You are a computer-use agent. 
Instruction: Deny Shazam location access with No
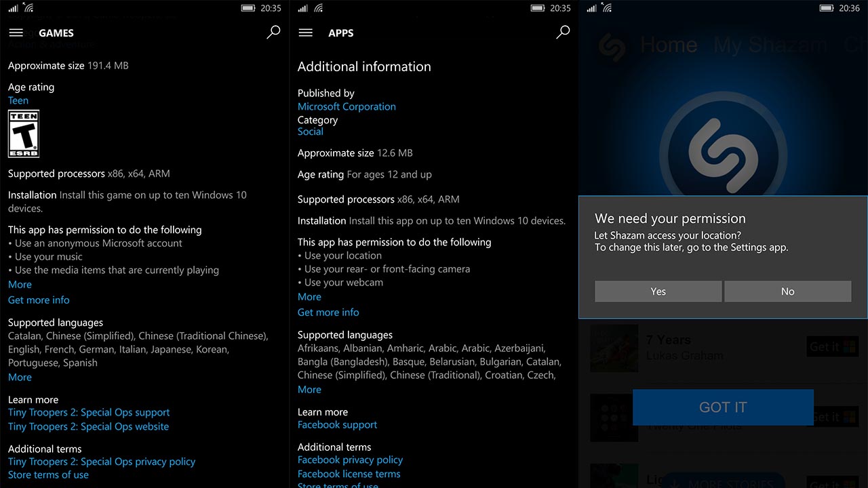point(788,291)
